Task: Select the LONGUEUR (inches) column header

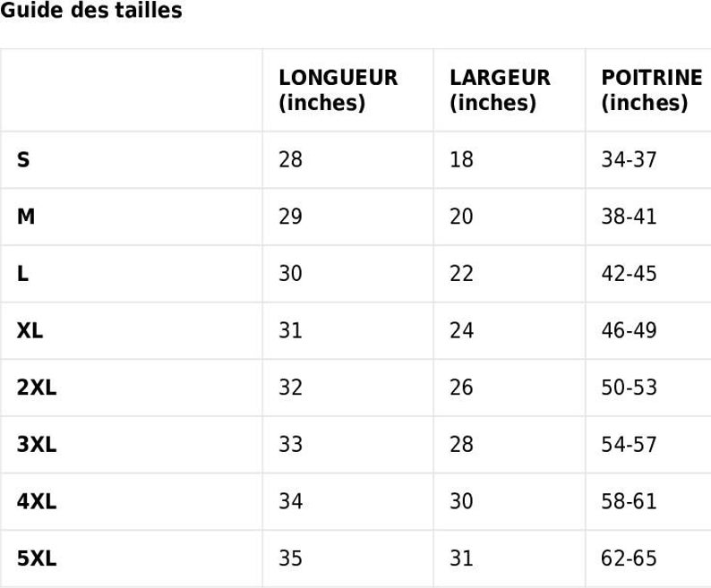Action: click(x=338, y=89)
